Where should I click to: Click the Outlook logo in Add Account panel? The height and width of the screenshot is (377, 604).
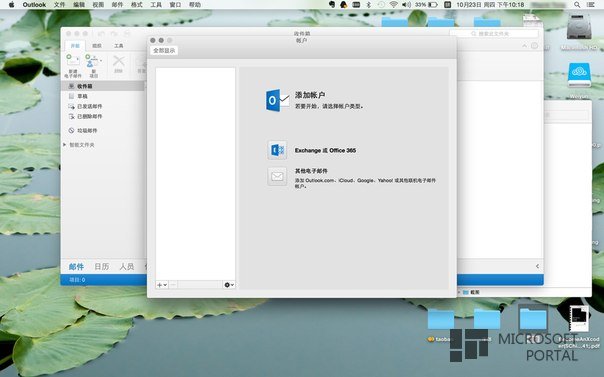pyautogui.click(x=277, y=101)
